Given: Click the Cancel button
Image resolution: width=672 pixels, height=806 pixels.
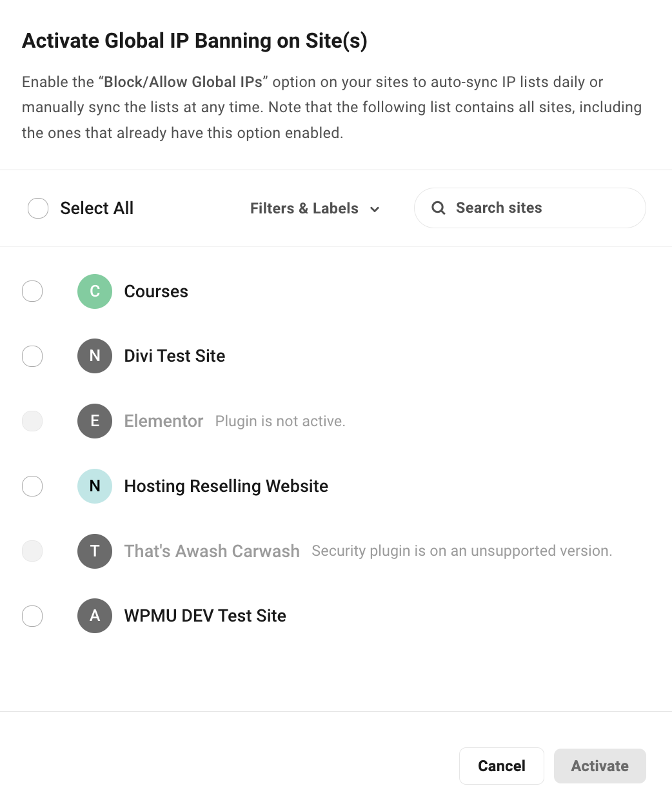Looking at the screenshot, I should click(x=501, y=765).
